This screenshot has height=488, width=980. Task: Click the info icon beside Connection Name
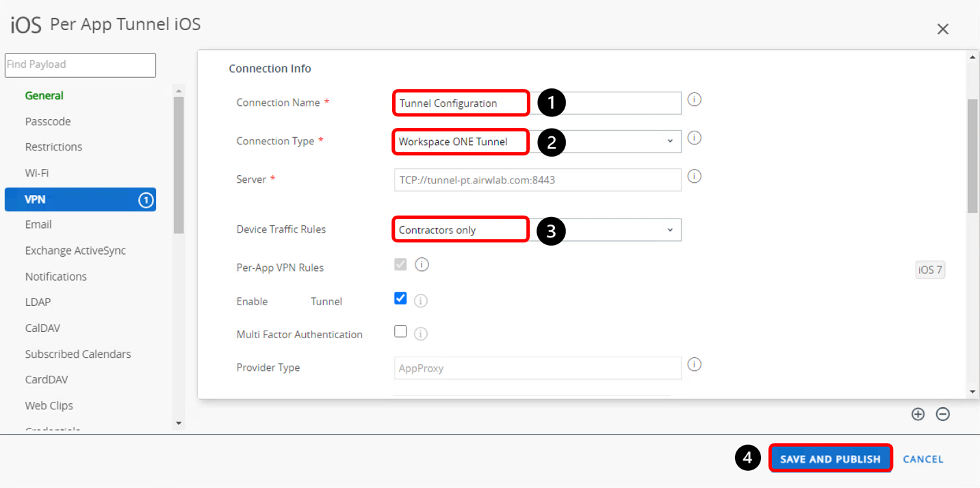pyautogui.click(x=694, y=100)
